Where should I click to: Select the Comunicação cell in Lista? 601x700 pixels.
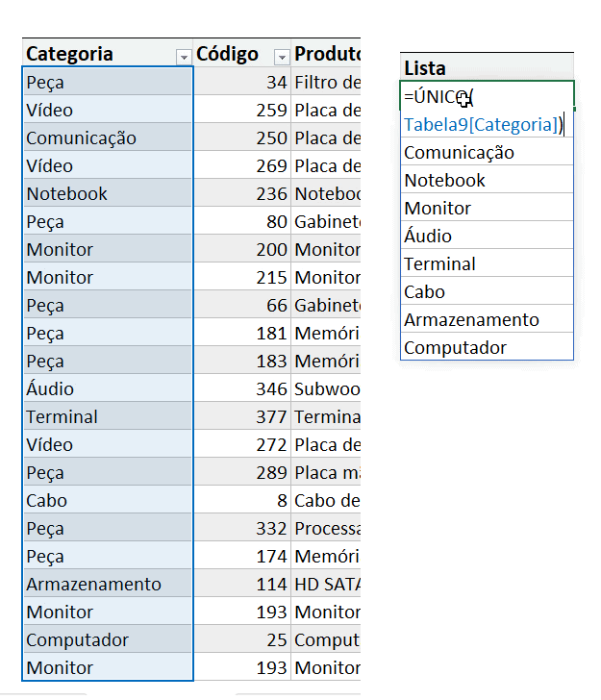(487, 152)
